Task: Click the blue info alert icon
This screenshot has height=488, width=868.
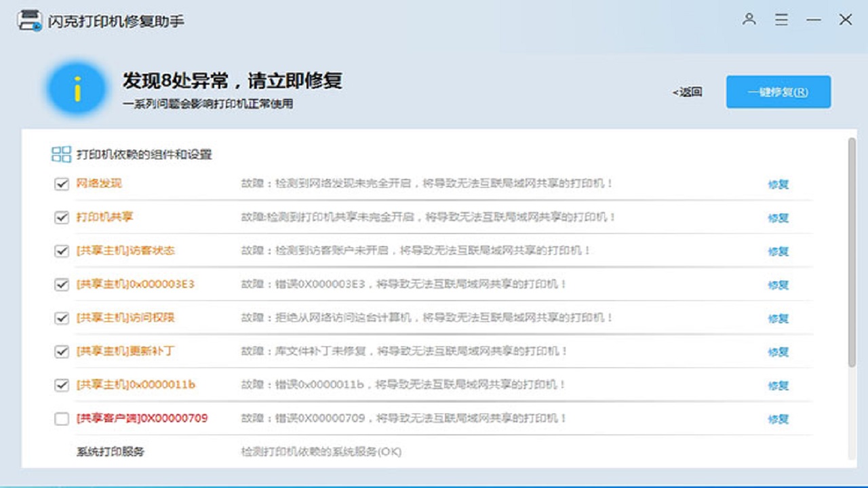Action: click(x=77, y=89)
